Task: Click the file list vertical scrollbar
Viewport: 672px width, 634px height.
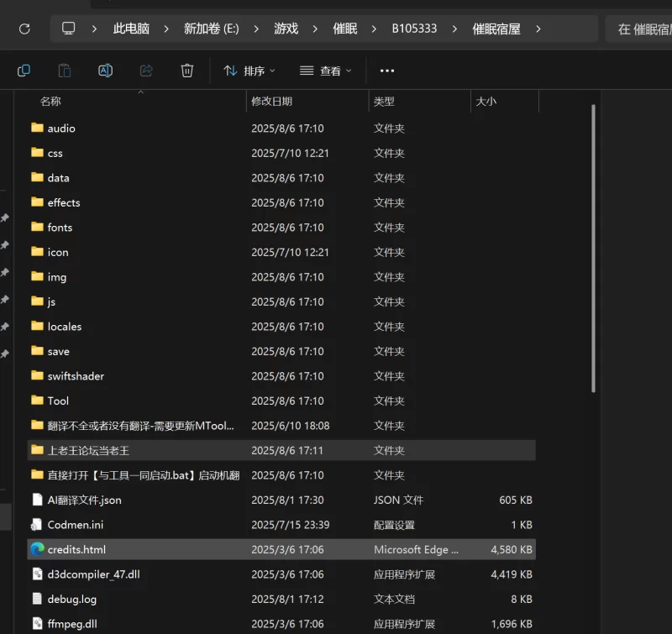Action: coord(593,249)
